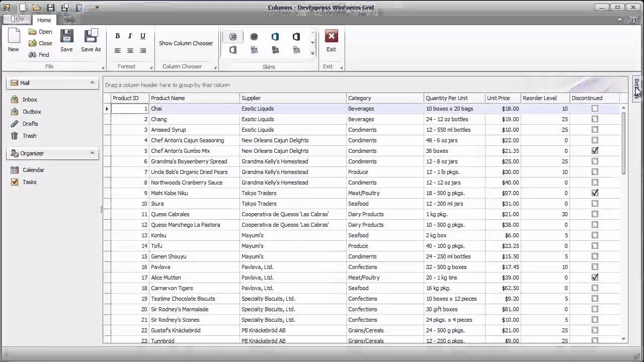Center align text in Format group
This screenshot has width=644, height=362.
130,50
